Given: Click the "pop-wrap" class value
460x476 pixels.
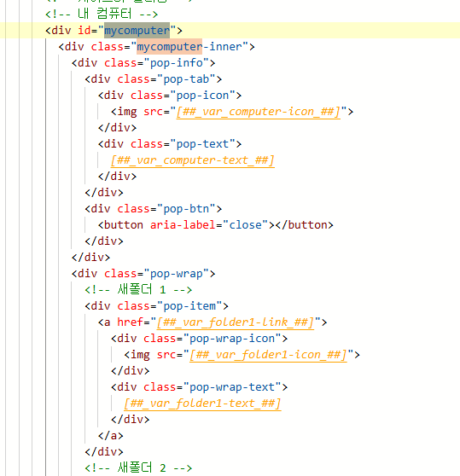Looking at the screenshot, I should point(177,274).
